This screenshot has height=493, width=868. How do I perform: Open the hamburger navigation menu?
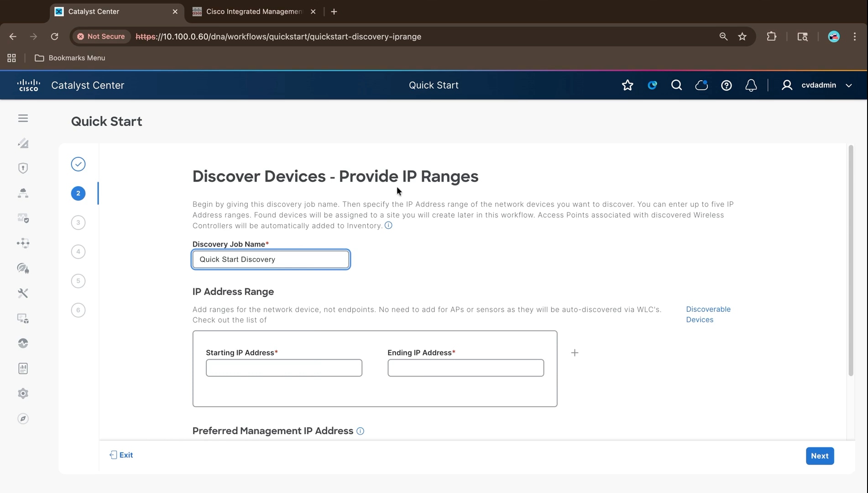pyautogui.click(x=23, y=118)
